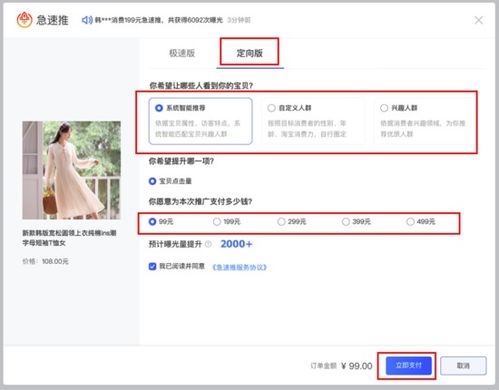499x390 pixels.
Task: Click the 取消 button
Action: point(463,366)
